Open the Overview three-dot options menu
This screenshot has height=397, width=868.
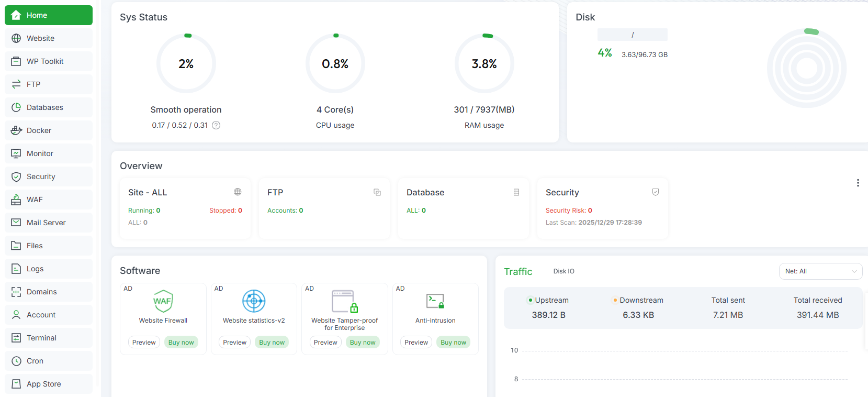(x=858, y=183)
